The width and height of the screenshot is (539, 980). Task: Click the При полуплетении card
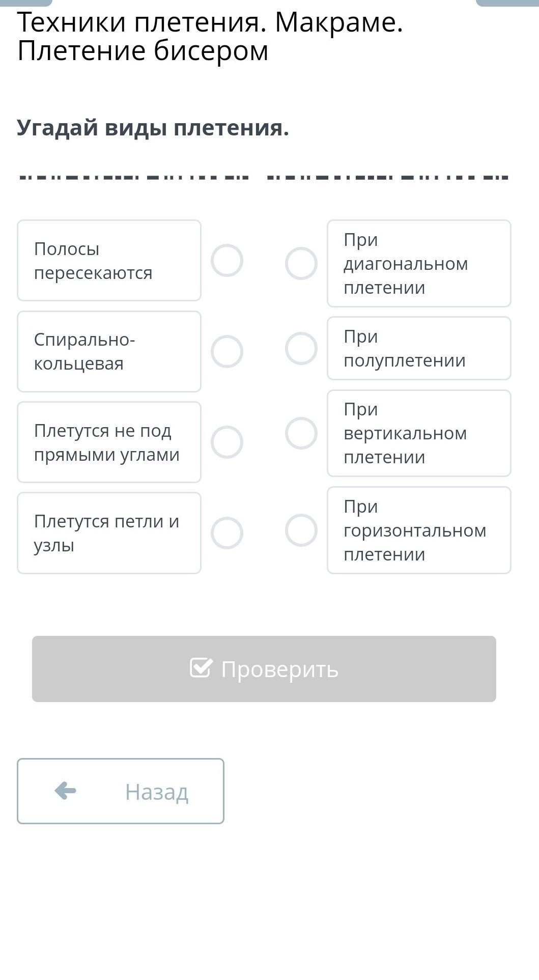click(419, 349)
